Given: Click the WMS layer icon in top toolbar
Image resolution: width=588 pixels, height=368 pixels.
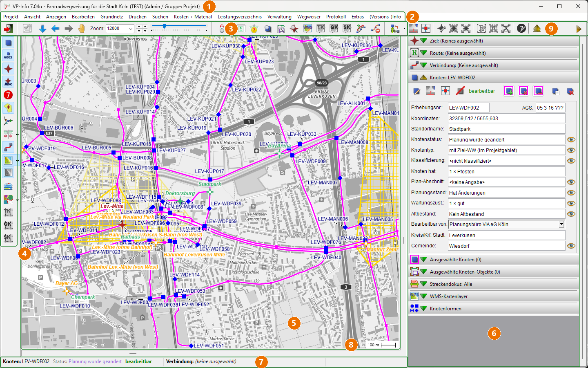Looking at the screenshot, I should pos(307,29).
